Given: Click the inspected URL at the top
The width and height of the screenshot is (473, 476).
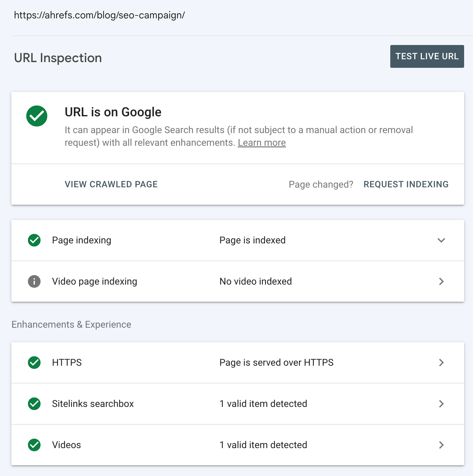Looking at the screenshot, I should point(99,15).
